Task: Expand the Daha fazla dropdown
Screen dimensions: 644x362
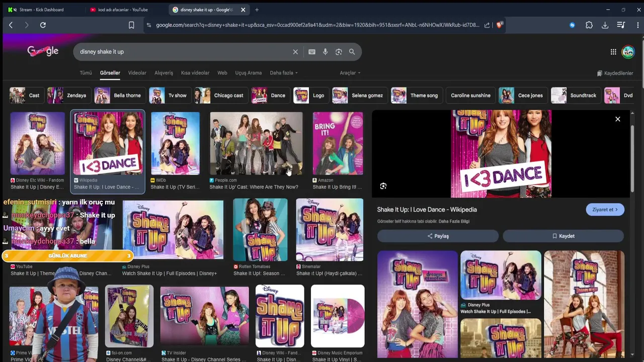Action: [284, 73]
